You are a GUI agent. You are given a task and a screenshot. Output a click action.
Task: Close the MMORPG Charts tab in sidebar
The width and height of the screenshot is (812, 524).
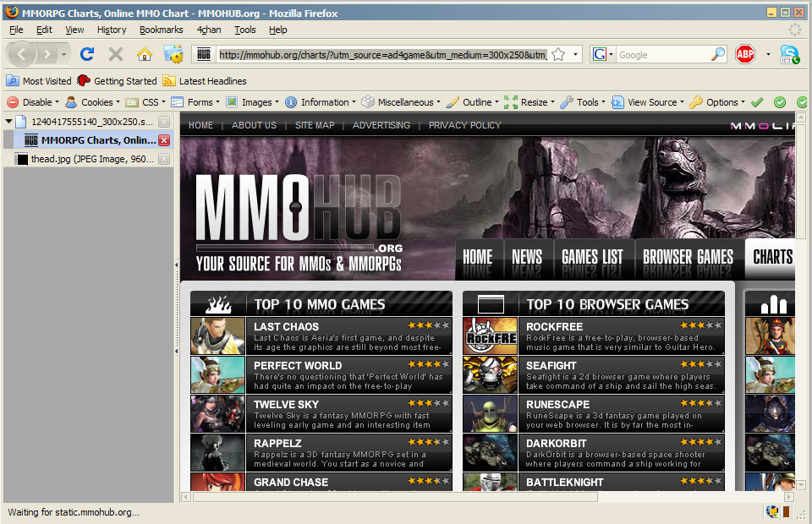tap(164, 140)
